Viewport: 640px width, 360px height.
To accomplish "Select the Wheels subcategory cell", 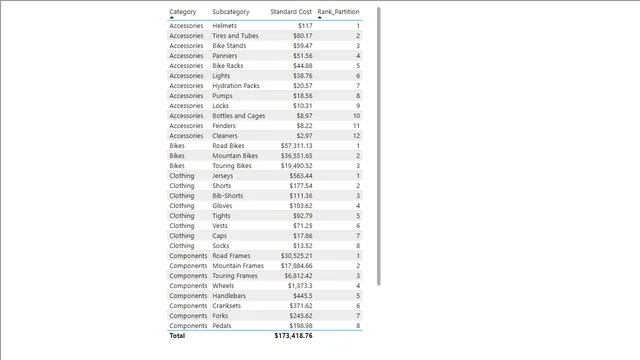I will coord(223,286).
